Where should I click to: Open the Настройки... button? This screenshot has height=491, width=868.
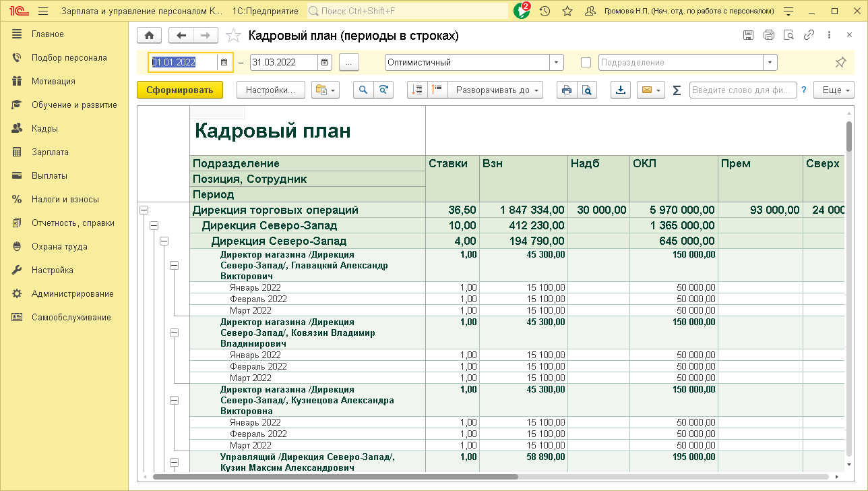[270, 90]
